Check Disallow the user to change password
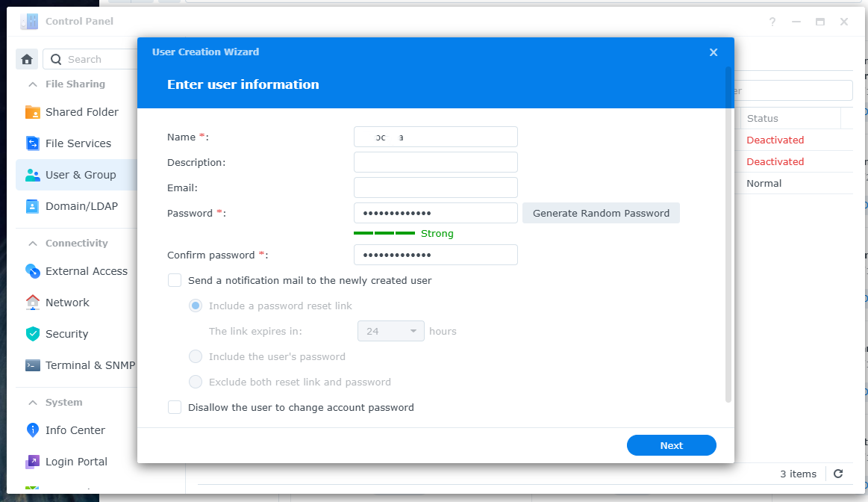Viewport: 868px width, 502px height. click(175, 407)
